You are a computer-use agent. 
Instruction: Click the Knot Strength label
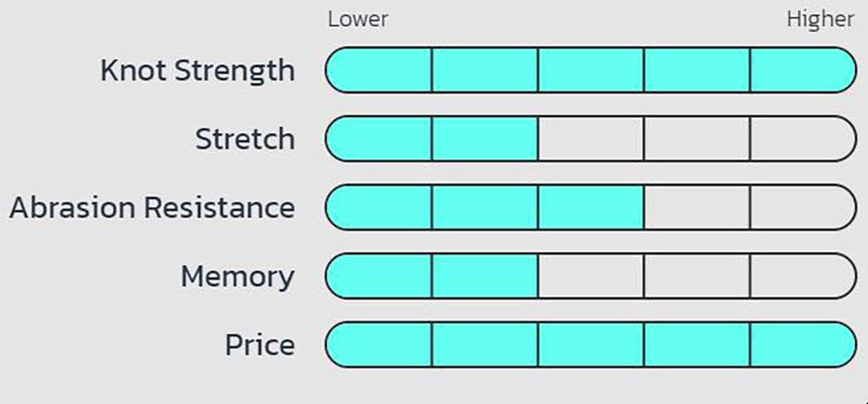197,70
